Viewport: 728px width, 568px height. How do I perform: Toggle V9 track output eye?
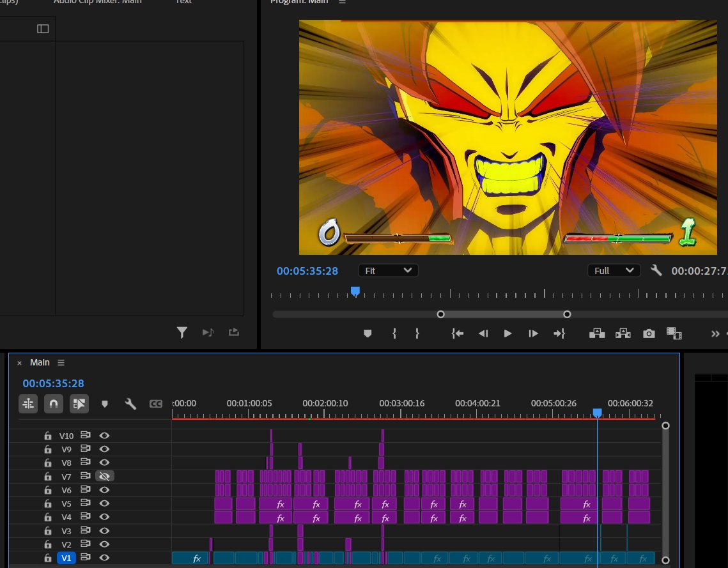(104, 449)
